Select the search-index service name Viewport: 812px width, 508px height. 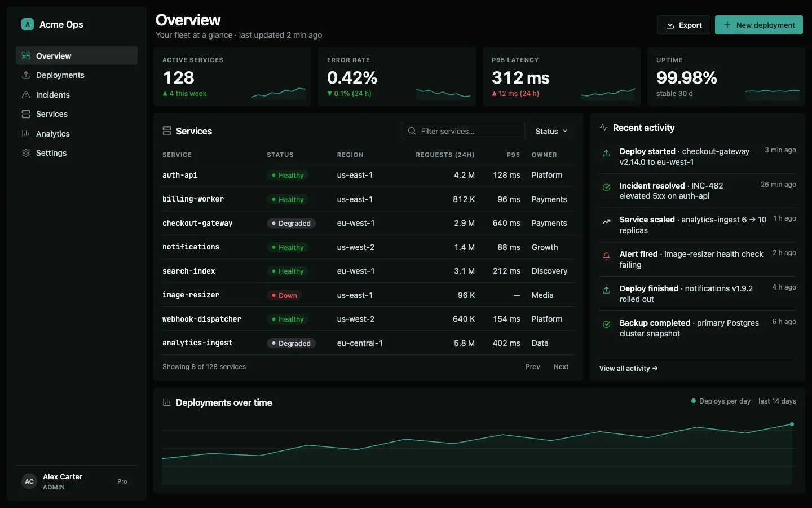[x=189, y=271]
